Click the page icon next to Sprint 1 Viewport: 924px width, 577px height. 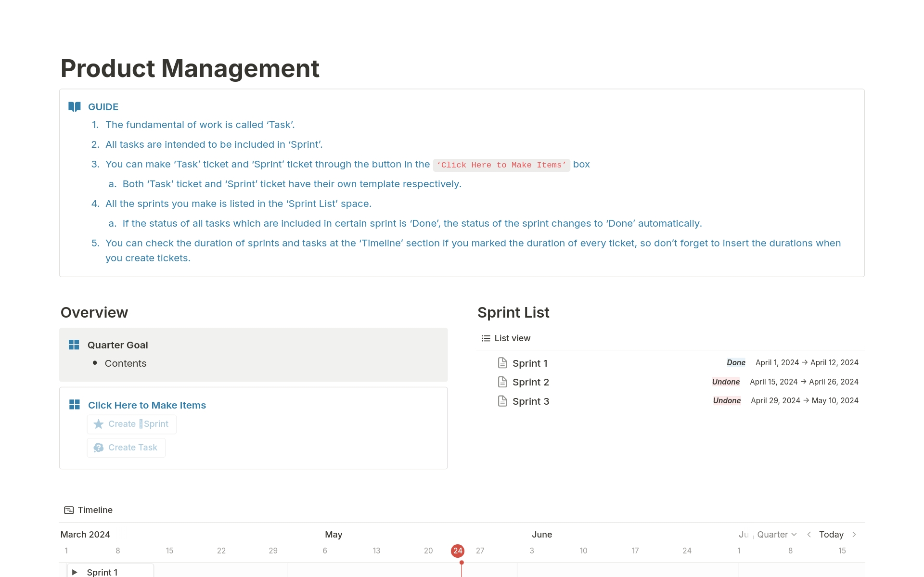(502, 363)
